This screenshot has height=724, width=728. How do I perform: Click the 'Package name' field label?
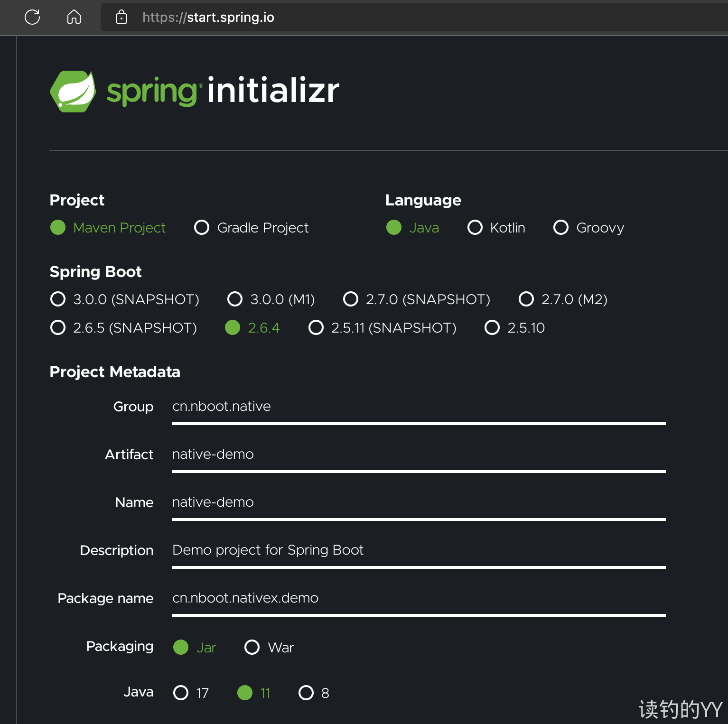[x=105, y=599]
